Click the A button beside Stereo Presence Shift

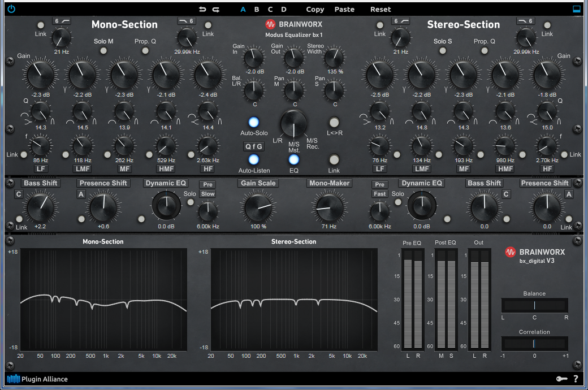pos(569,194)
